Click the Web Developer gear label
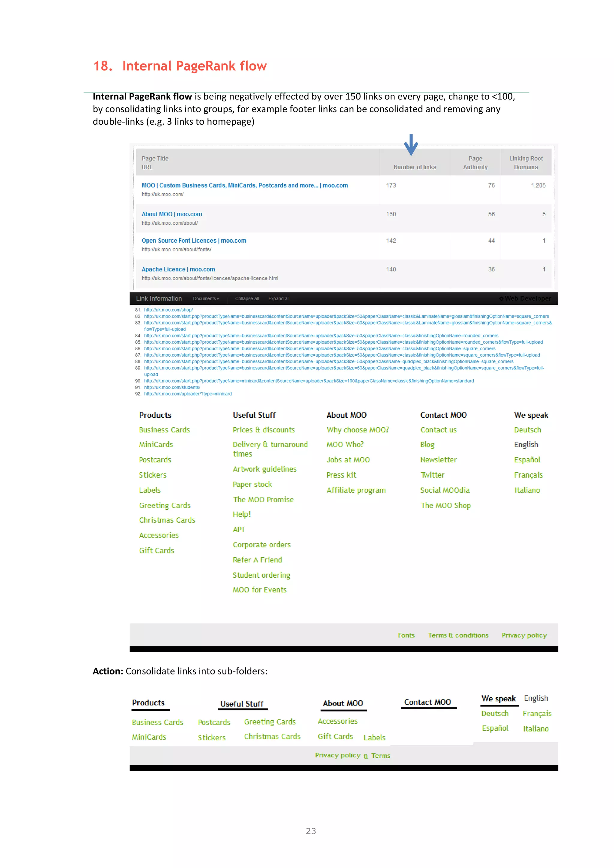The width and height of the screenshot is (614, 868). coord(525,298)
